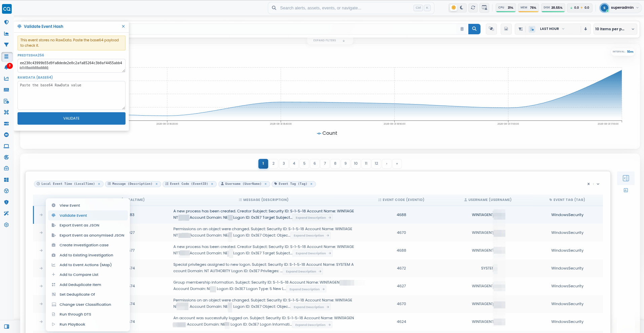Toggle the Count legend series
This screenshot has height=333, width=644.
click(x=327, y=133)
